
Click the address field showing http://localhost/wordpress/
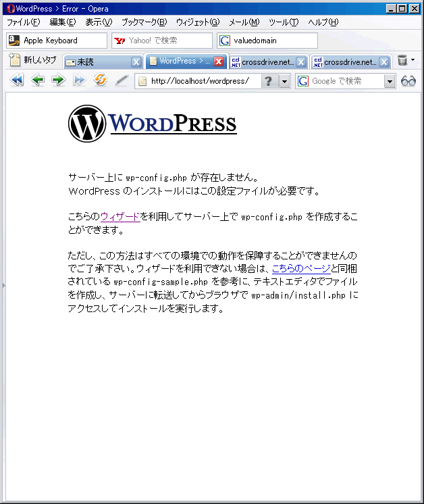tap(200, 81)
